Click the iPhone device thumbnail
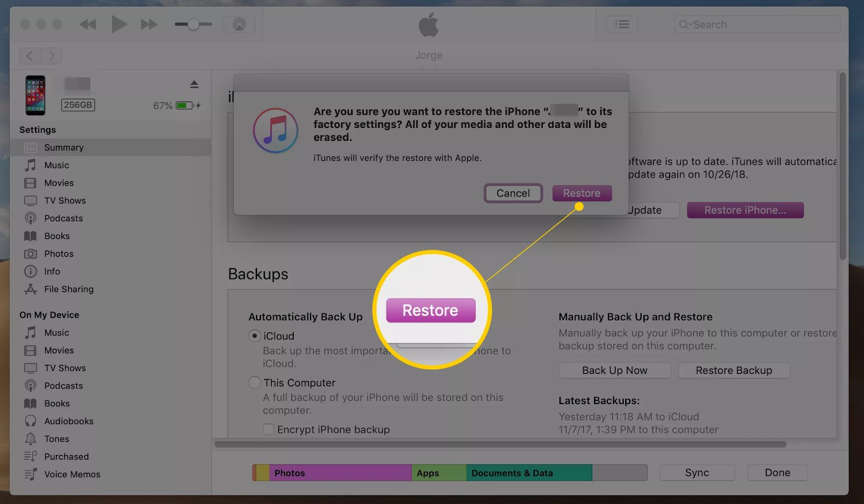 (36, 95)
